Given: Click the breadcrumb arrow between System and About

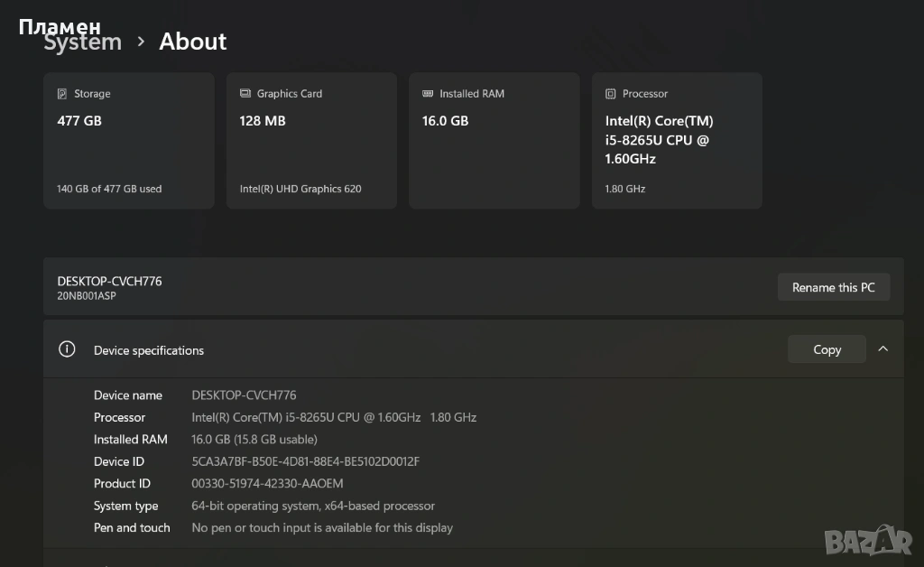Looking at the screenshot, I should coord(141,42).
